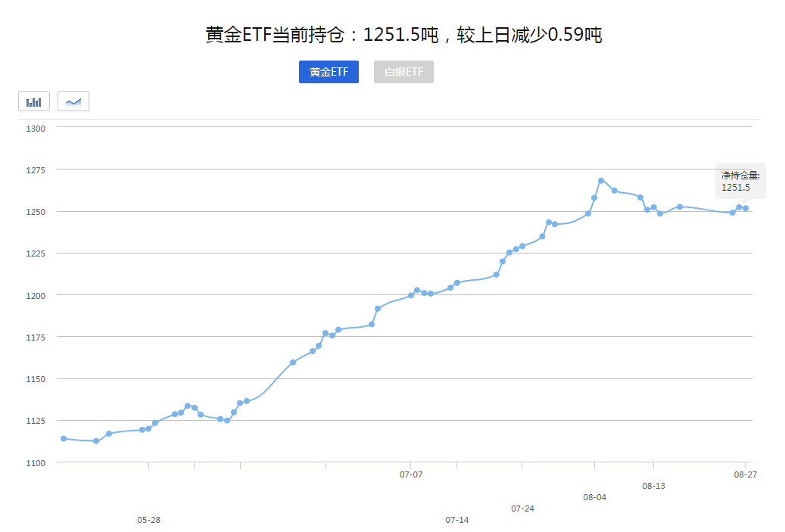Image resolution: width=785 pixels, height=532 pixels.
Task: Click the 1225 y-axis label
Action: click(36, 254)
